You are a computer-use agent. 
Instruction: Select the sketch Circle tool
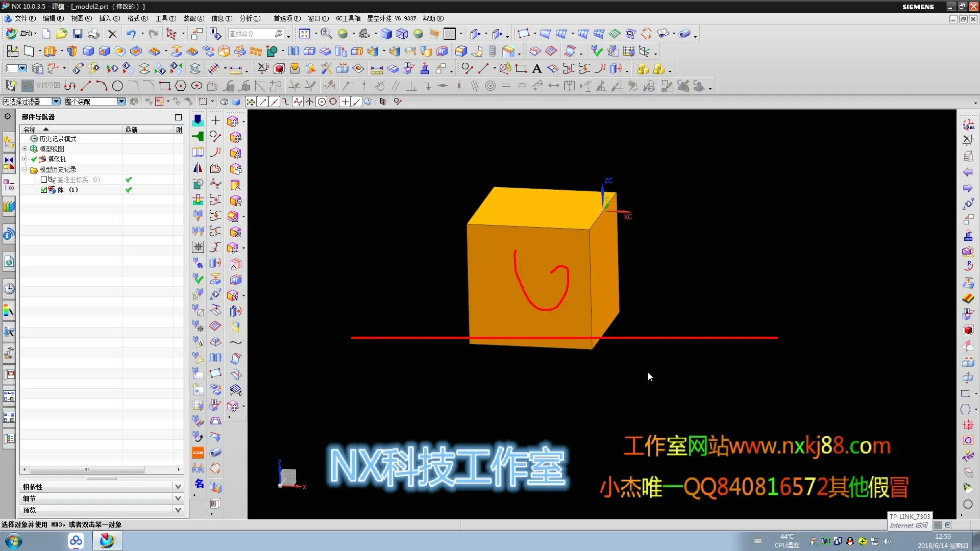[117, 86]
